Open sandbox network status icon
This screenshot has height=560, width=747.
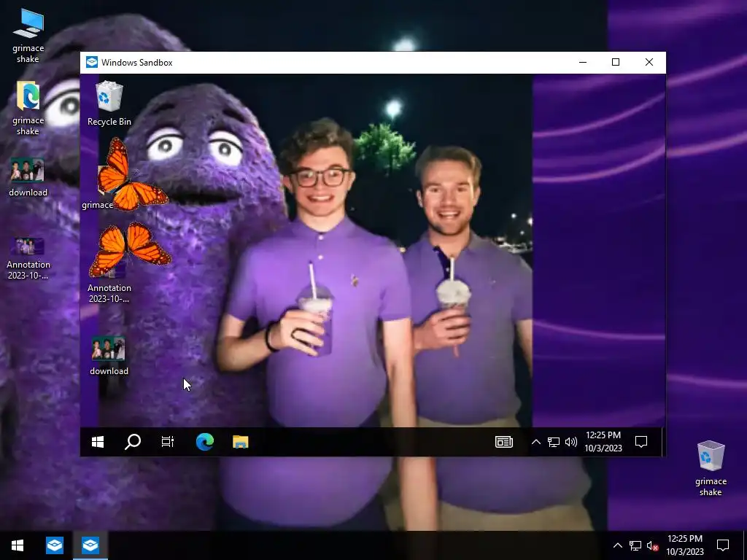click(554, 442)
